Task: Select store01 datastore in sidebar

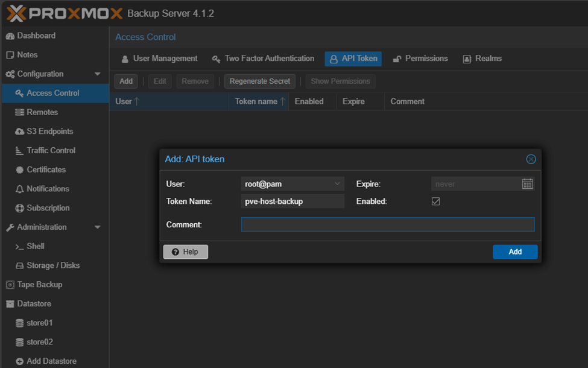Action: coord(39,323)
